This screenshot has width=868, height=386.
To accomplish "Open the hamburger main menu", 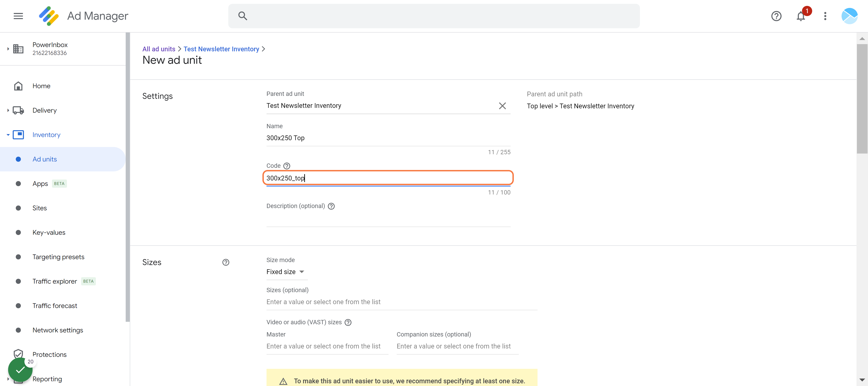I will 18,16.
